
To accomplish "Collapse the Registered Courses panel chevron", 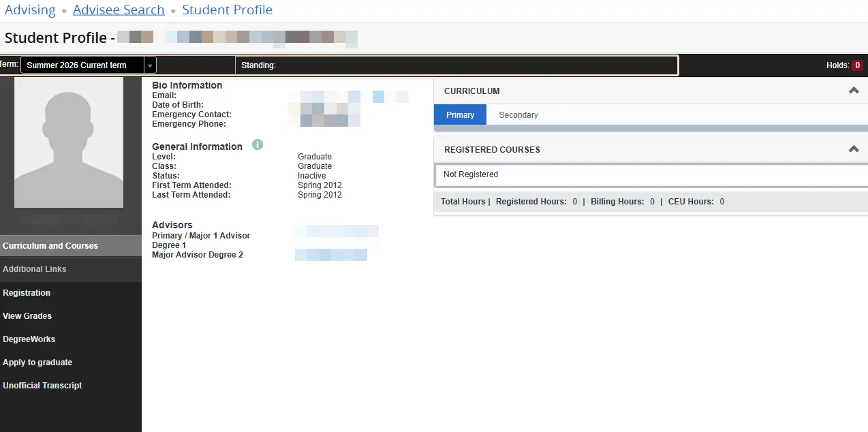I will (x=853, y=149).
